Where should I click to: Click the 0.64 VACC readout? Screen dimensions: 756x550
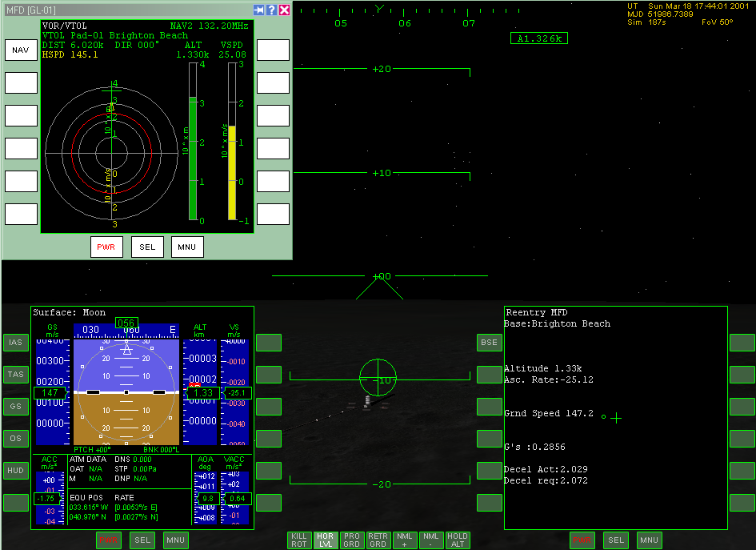pos(238,499)
